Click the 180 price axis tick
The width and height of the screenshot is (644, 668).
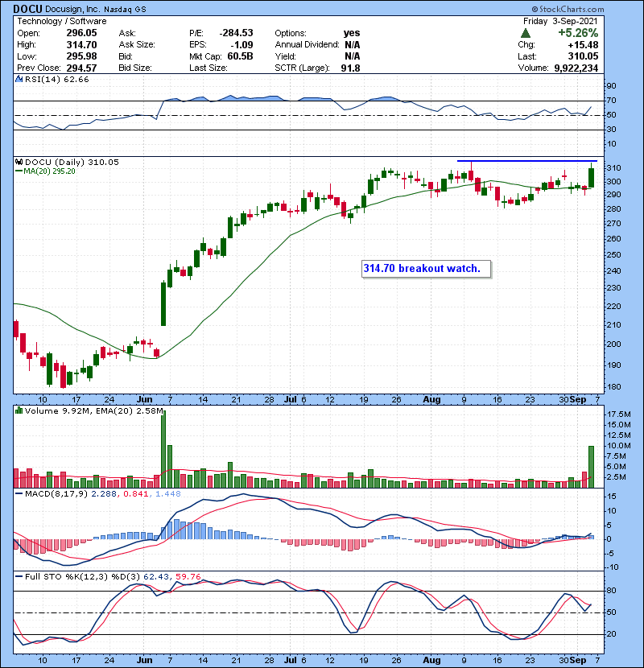pos(613,387)
